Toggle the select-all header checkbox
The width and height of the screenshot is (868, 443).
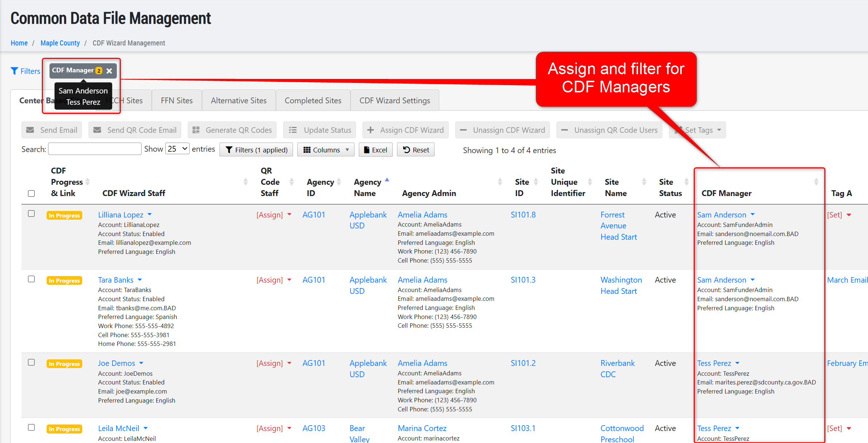tap(31, 193)
